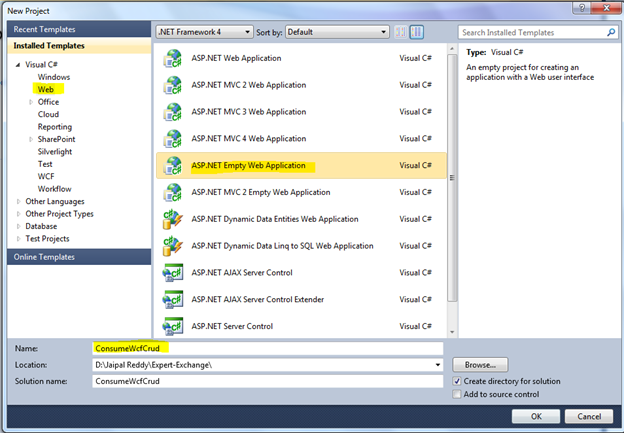Click the Browse... button
The height and width of the screenshot is (433, 624).
(480, 365)
